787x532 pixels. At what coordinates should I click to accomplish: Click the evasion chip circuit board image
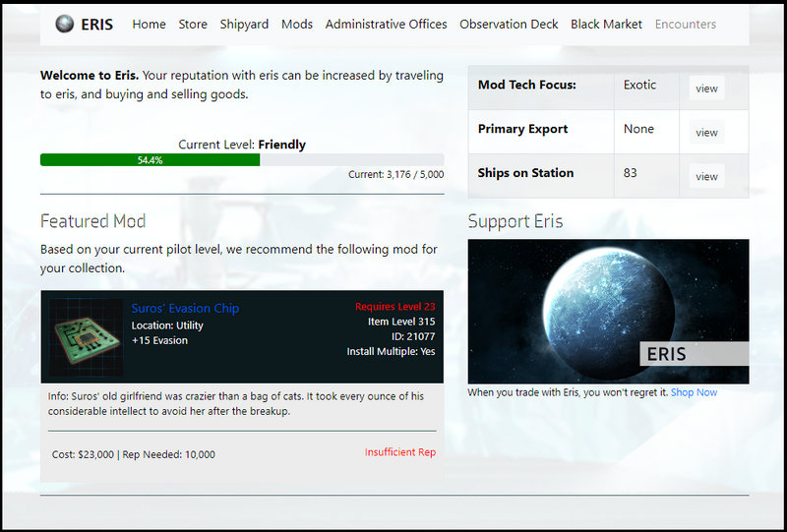coord(87,337)
